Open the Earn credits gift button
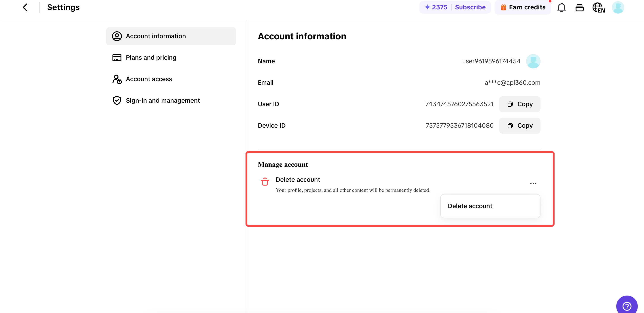The height and width of the screenshot is (313, 644). click(523, 7)
